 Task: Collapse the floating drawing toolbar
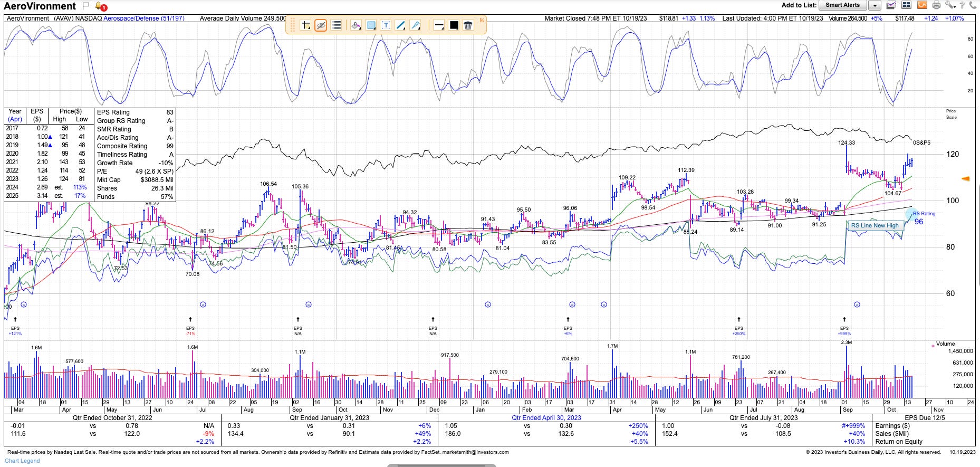tap(482, 20)
